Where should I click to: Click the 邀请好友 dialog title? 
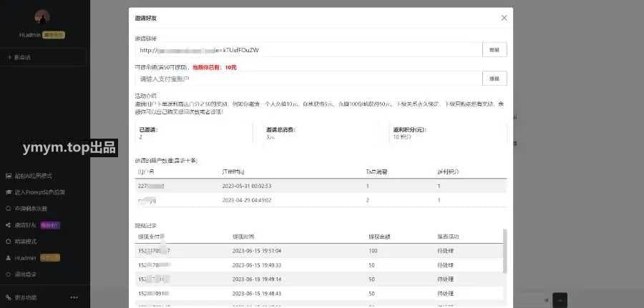pos(146,18)
